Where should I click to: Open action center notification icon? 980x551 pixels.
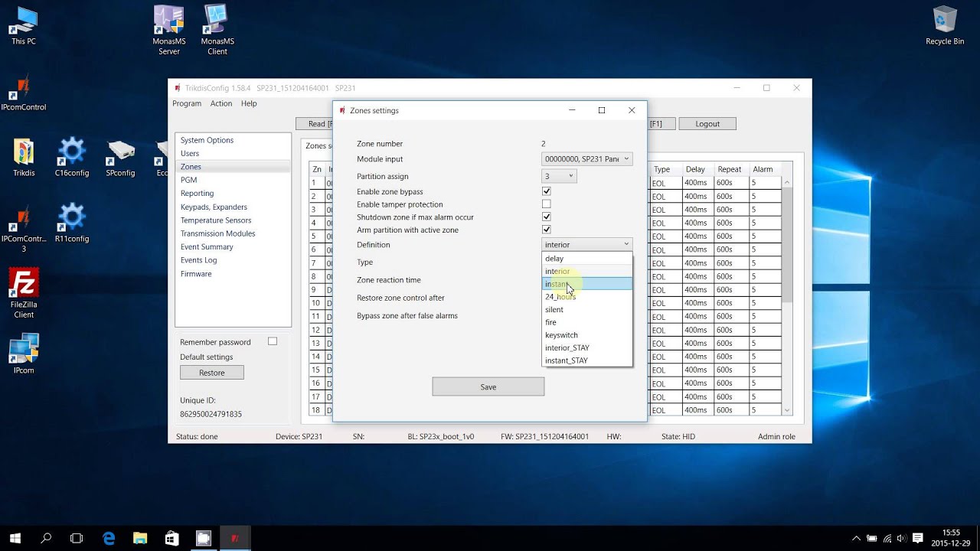(x=918, y=538)
